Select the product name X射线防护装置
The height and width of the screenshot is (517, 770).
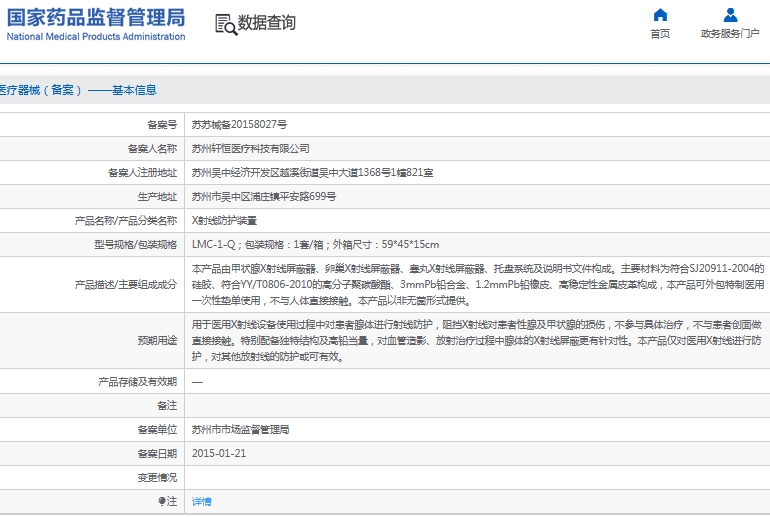224,221
